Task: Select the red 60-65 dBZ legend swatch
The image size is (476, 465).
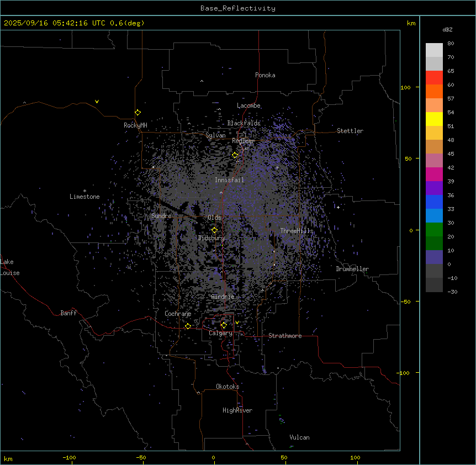Action: point(434,77)
